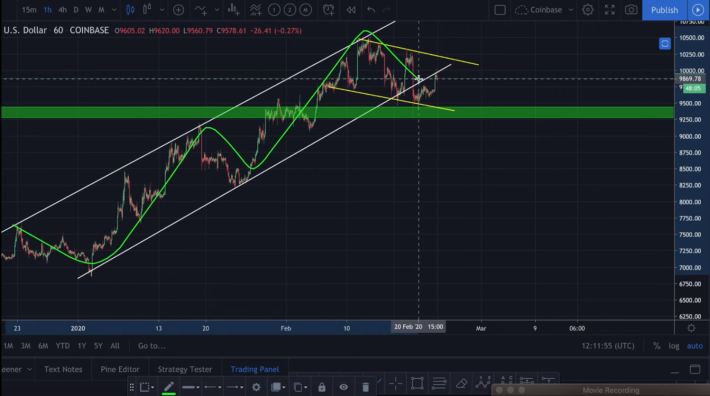Toggle percent scale mode
The height and width of the screenshot is (396, 710).
pyautogui.click(x=656, y=346)
